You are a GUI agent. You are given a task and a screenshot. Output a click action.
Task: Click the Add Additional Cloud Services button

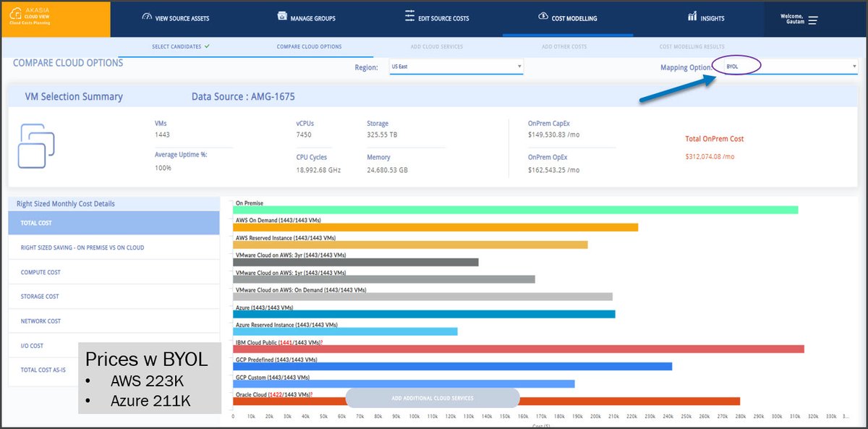click(x=433, y=398)
